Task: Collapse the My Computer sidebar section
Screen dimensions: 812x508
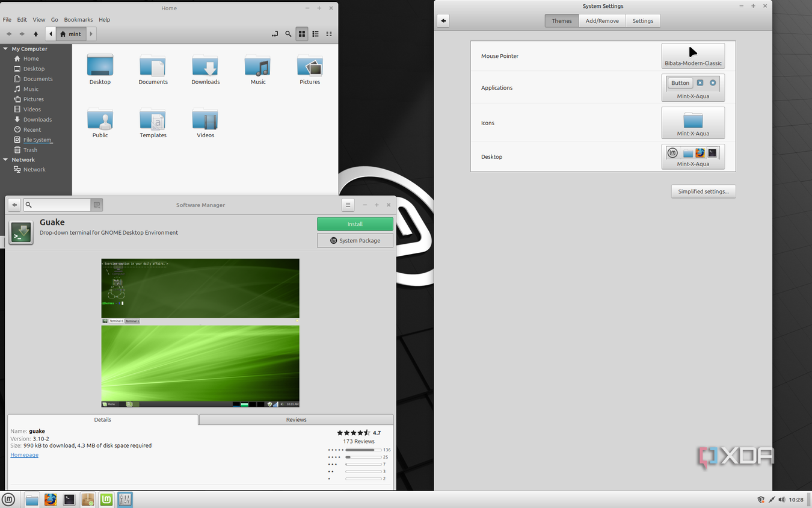Action: pos(5,49)
